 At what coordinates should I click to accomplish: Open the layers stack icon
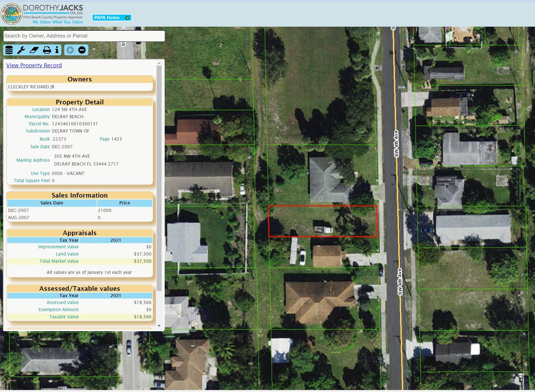pyautogui.click(x=9, y=50)
